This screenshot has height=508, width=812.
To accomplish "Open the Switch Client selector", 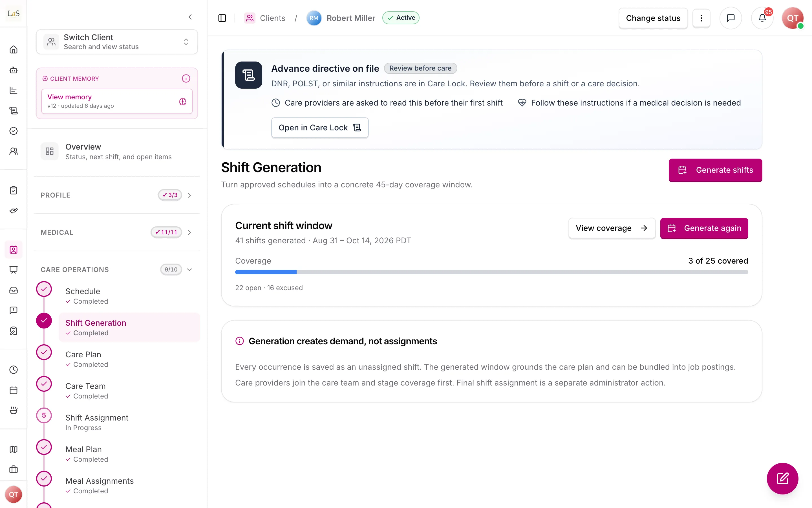I will point(117,42).
